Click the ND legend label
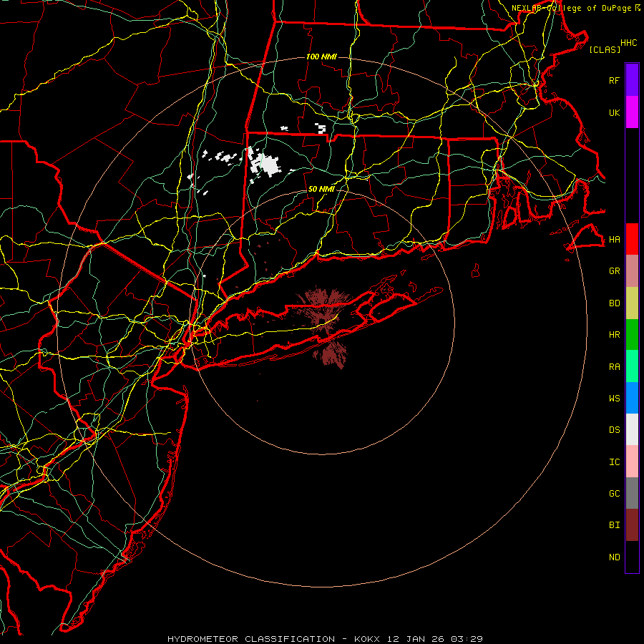 point(614,557)
